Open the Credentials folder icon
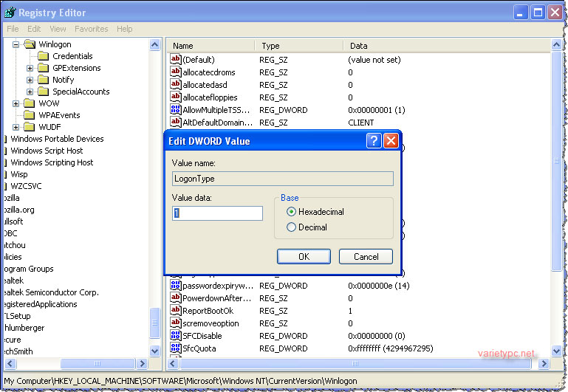The image size is (568, 392). pos(43,56)
